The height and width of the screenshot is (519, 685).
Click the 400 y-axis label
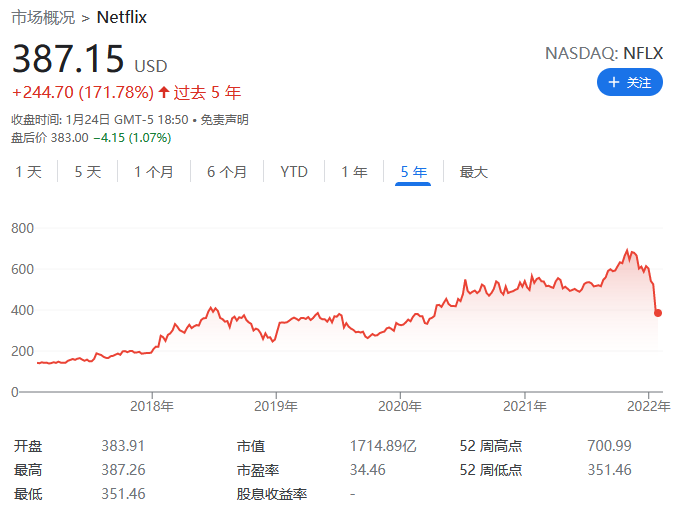[x=22, y=310]
